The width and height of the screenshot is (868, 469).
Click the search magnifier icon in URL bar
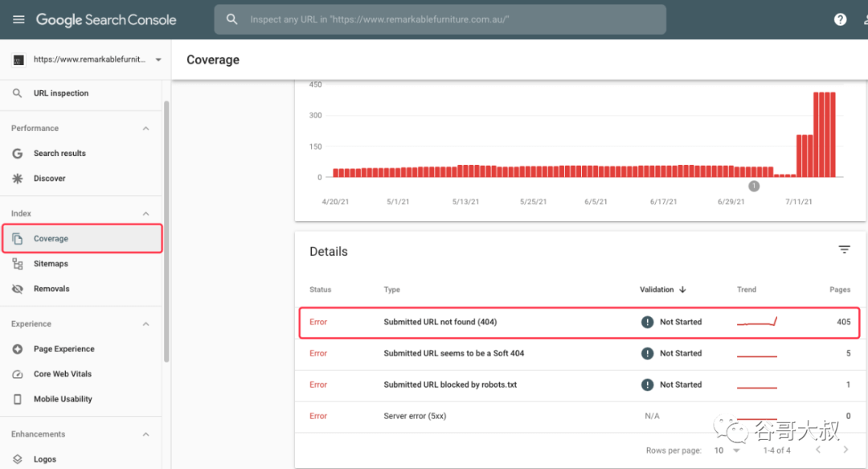(232, 19)
